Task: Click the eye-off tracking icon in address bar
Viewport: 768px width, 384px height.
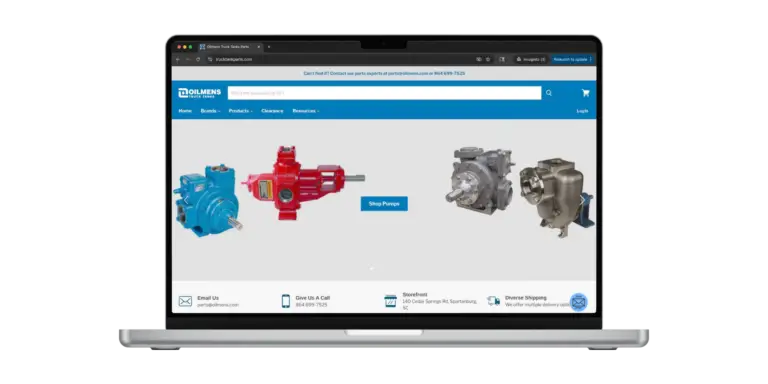Action: [479, 59]
